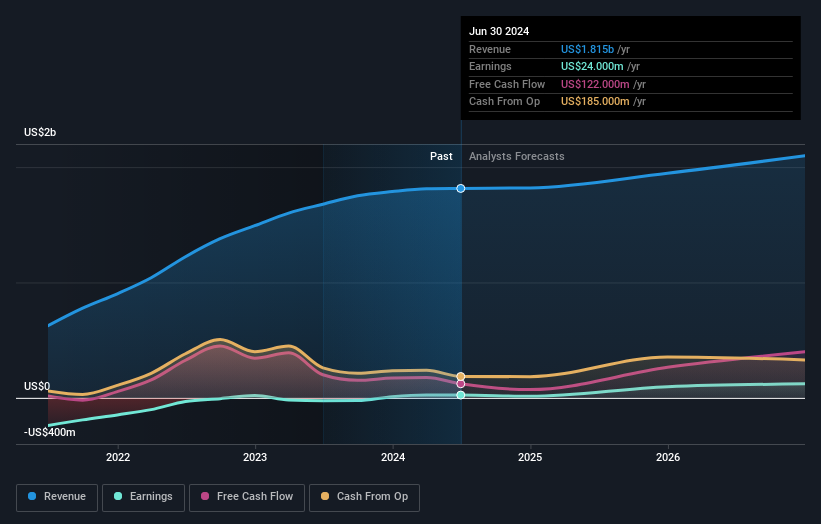Toggle the Free Cash Flow legend button

(247, 497)
